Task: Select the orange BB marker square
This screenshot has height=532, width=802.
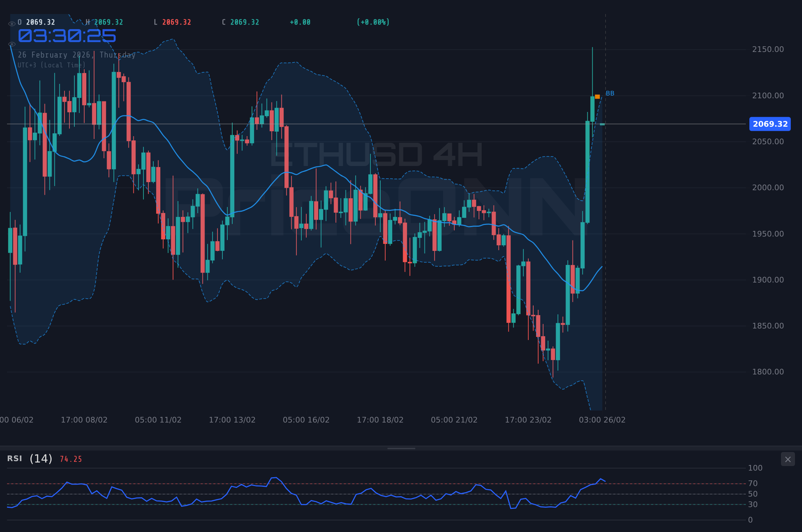Action: coord(597,96)
